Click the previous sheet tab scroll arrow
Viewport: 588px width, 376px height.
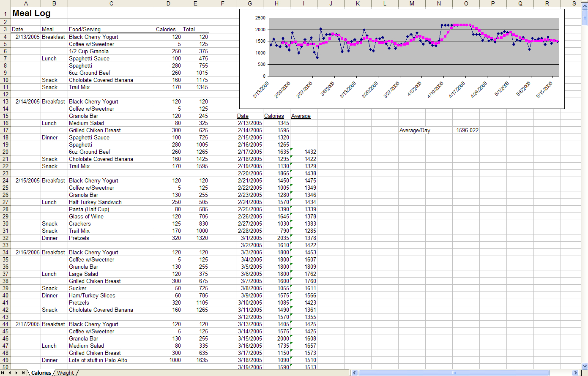(10, 373)
